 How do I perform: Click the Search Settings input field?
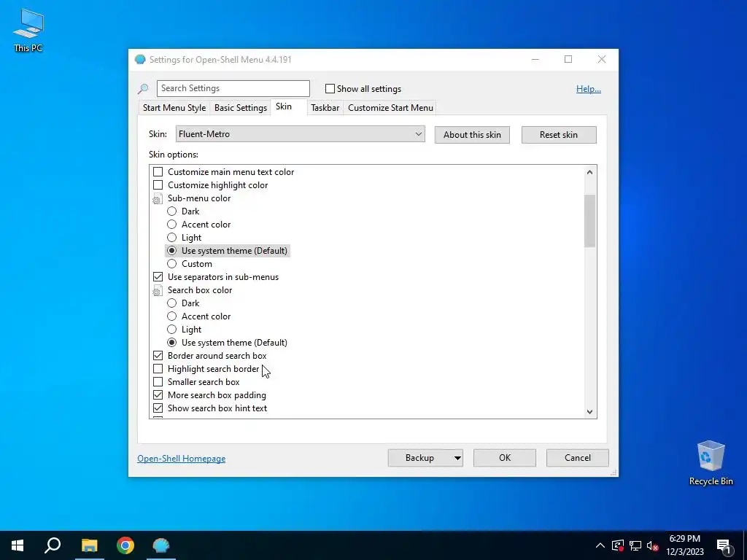[x=233, y=88]
